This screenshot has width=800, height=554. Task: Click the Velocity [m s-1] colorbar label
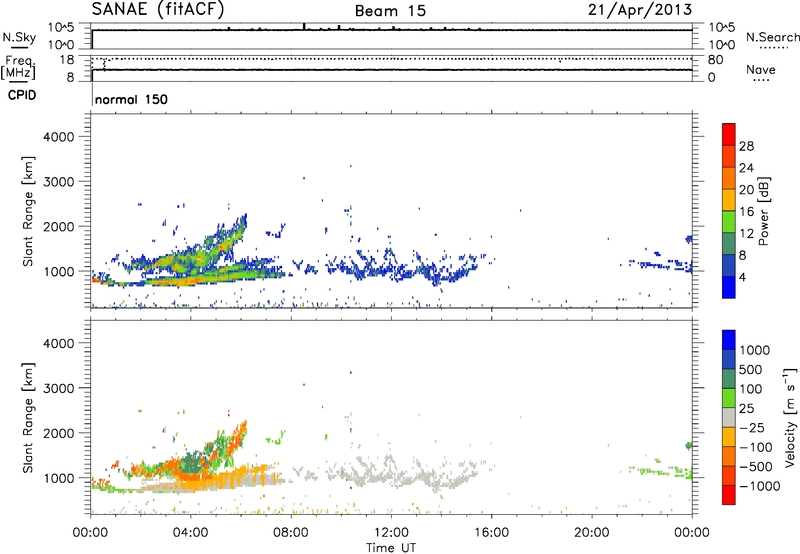tap(790, 417)
